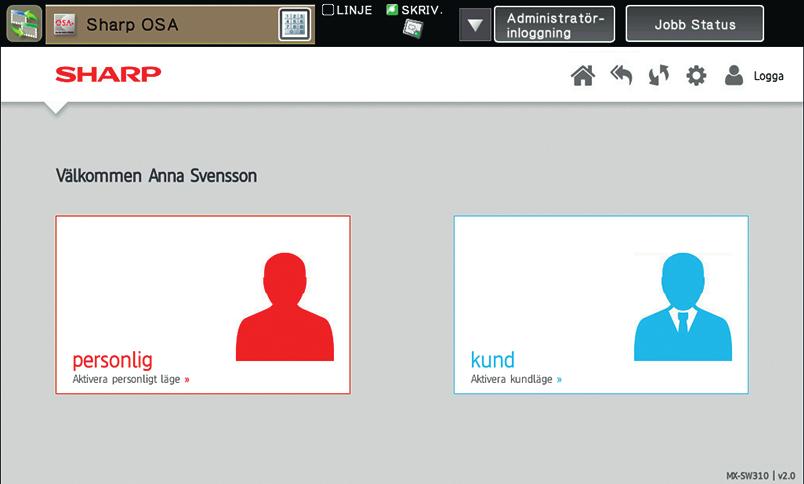The height and width of the screenshot is (484, 804).
Task: Select the personlig mode card
Action: (203, 305)
